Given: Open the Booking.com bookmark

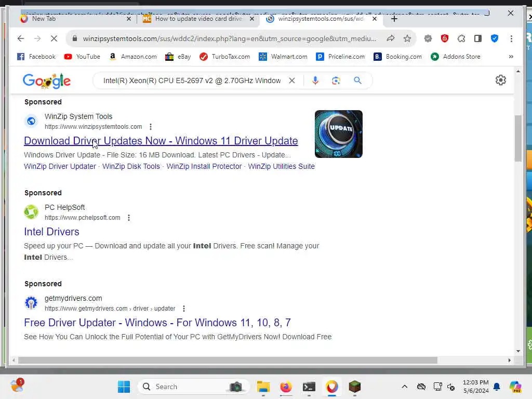Looking at the screenshot, I should [x=397, y=57].
